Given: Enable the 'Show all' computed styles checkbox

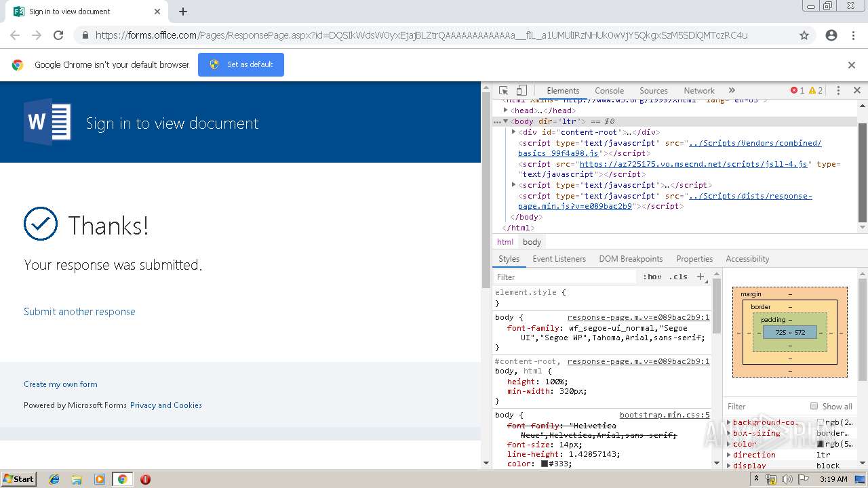Looking at the screenshot, I should 814,406.
